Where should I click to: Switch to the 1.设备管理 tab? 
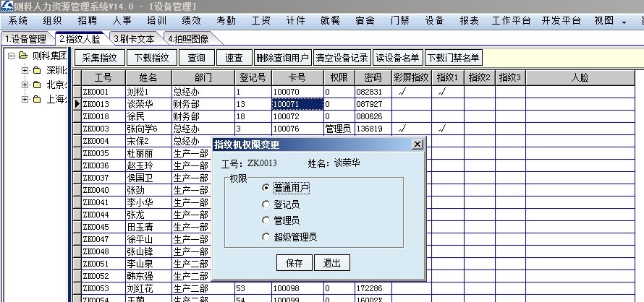pos(25,39)
